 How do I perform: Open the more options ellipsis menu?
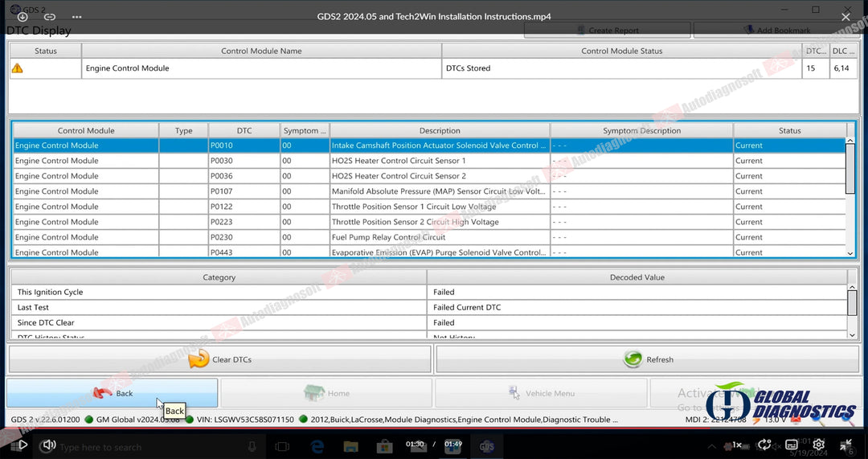coord(77,17)
